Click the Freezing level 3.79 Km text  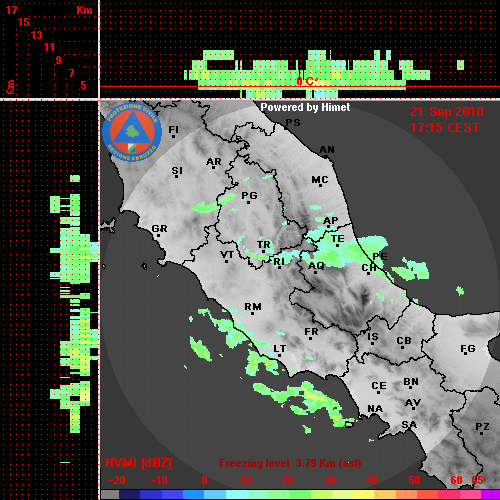point(290,463)
